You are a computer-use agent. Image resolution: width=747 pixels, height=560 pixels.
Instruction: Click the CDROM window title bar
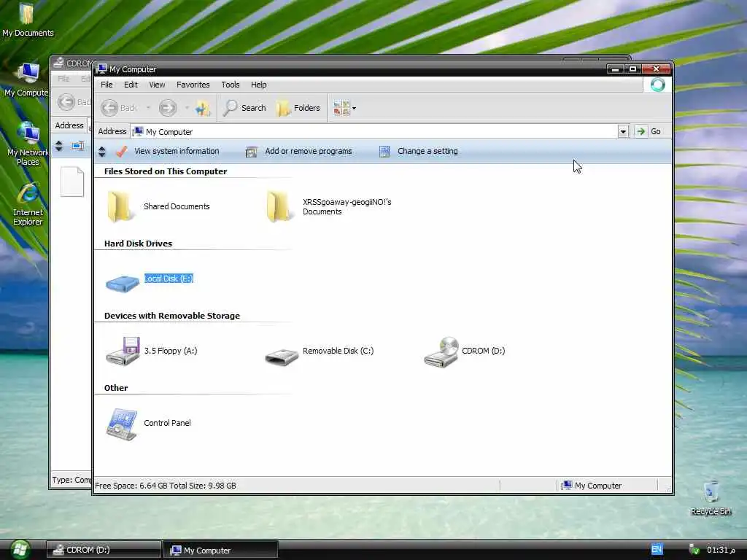pyautogui.click(x=71, y=63)
